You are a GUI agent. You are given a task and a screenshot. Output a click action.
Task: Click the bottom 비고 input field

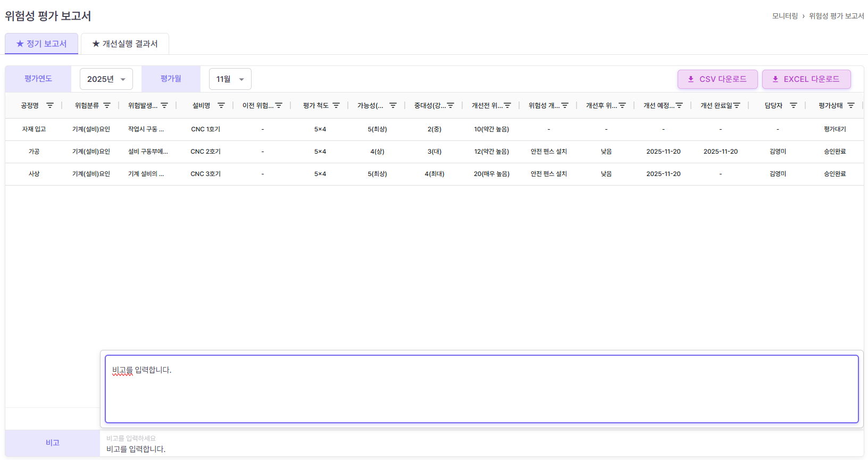coord(481,448)
